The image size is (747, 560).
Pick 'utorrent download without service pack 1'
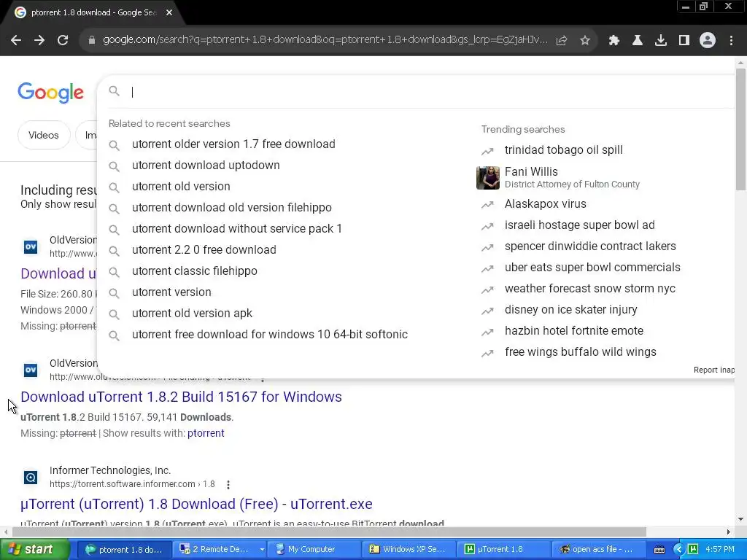(x=237, y=229)
